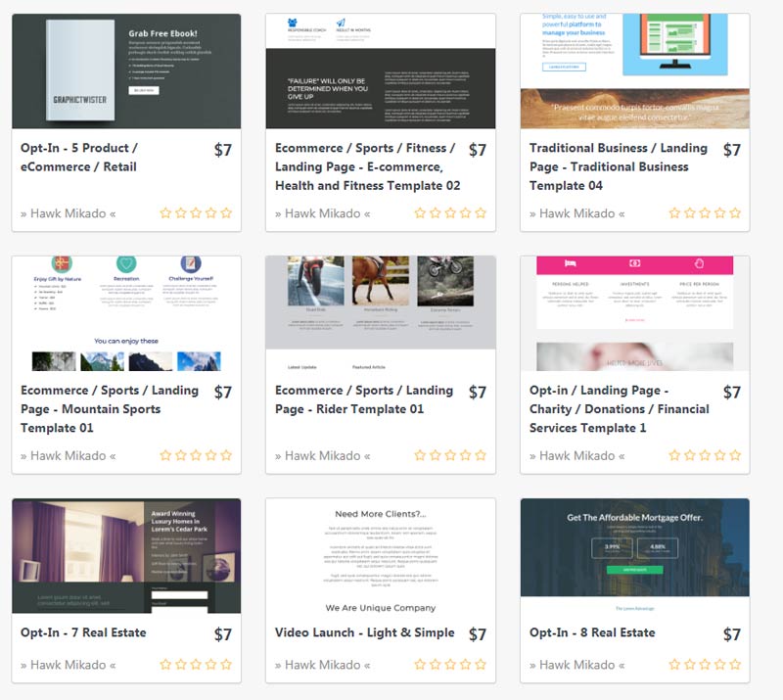This screenshot has width=783, height=700.
Task: Click the $7 price on Charity Donations template
Action: [x=732, y=392]
